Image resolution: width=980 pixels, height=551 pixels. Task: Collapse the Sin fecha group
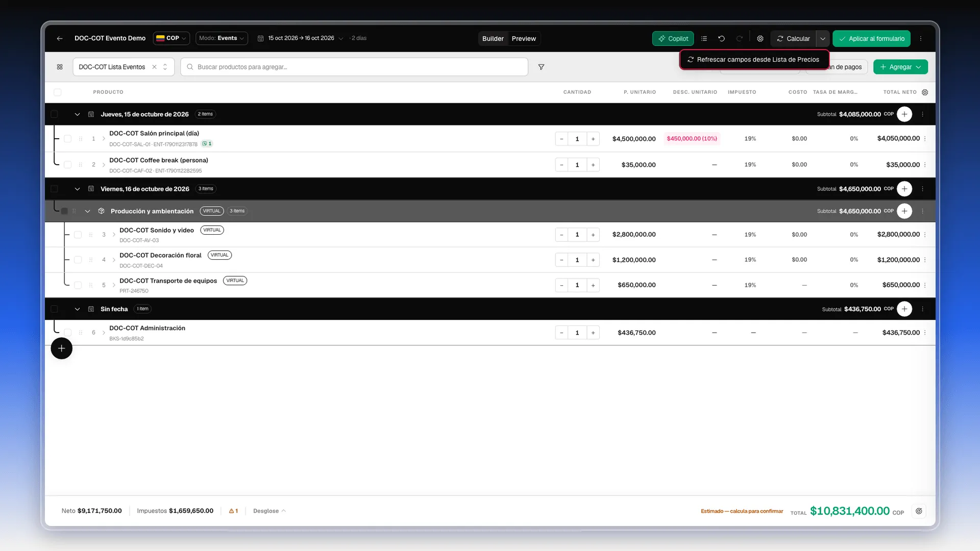click(x=77, y=309)
